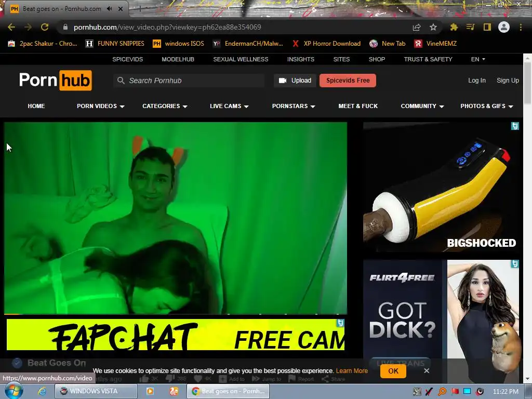Open the SPICEVIDS top link
The height and width of the screenshot is (399, 532).
point(128,59)
